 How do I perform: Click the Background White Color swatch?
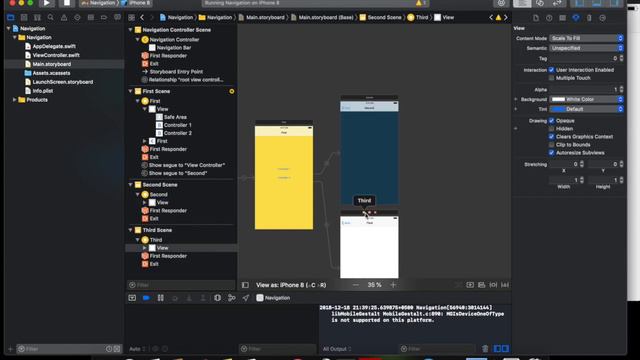(558, 99)
